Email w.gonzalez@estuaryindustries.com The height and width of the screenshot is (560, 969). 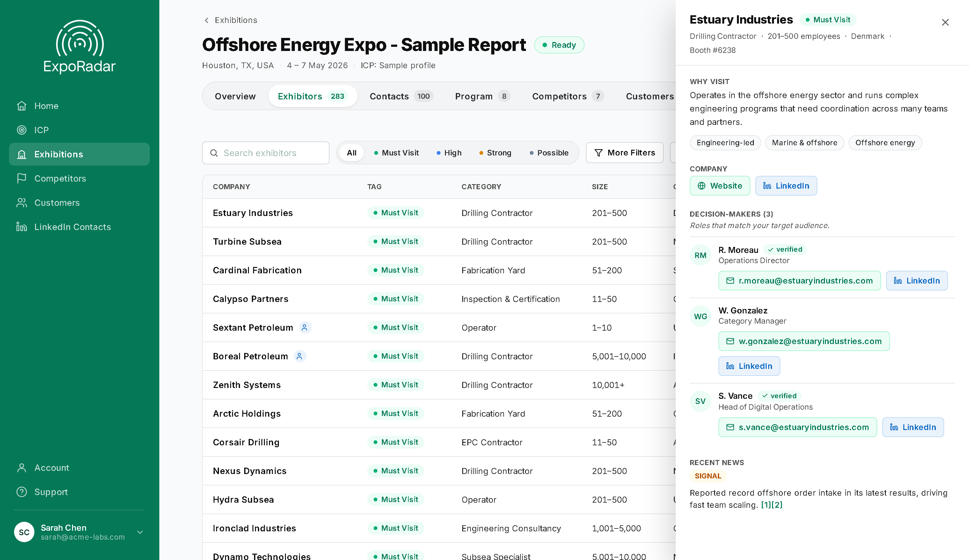click(x=804, y=341)
